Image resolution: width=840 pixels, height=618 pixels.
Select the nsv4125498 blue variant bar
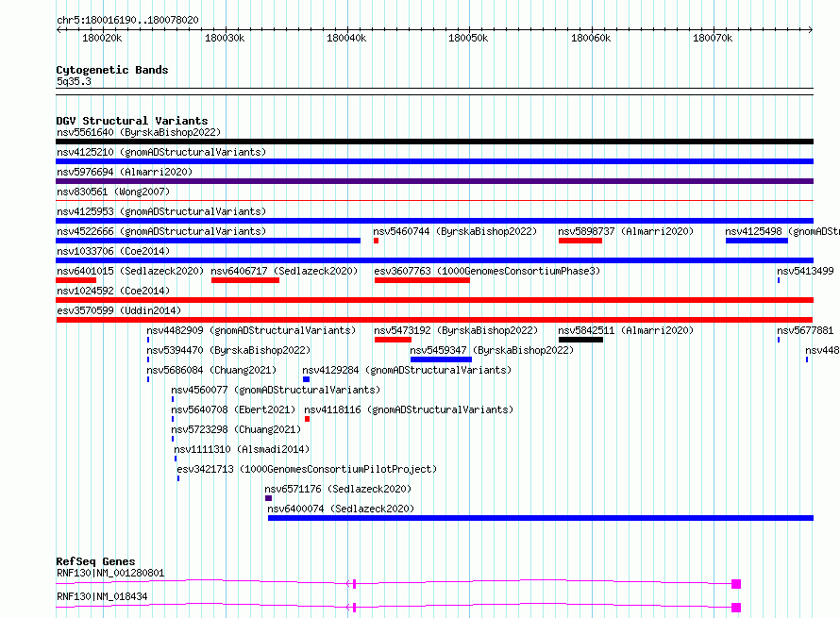pyautogui.click(x=757, y=241)
